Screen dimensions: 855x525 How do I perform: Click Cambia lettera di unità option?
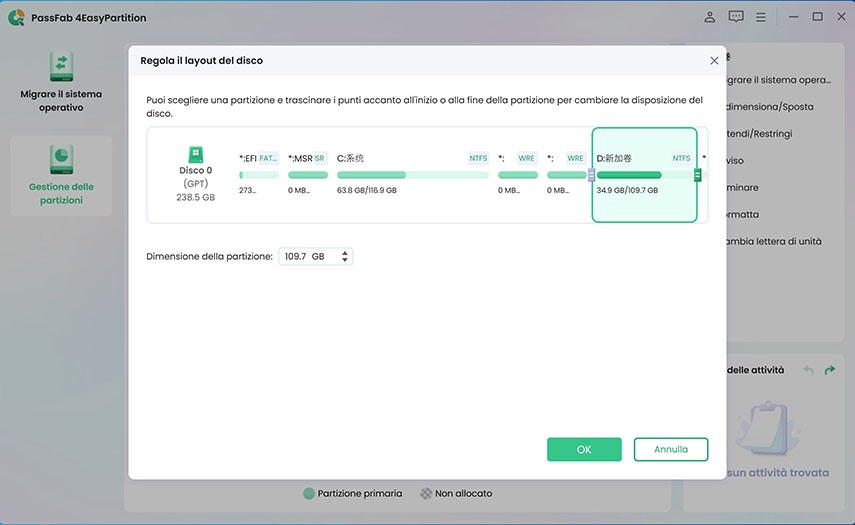(x=774, y=241)
